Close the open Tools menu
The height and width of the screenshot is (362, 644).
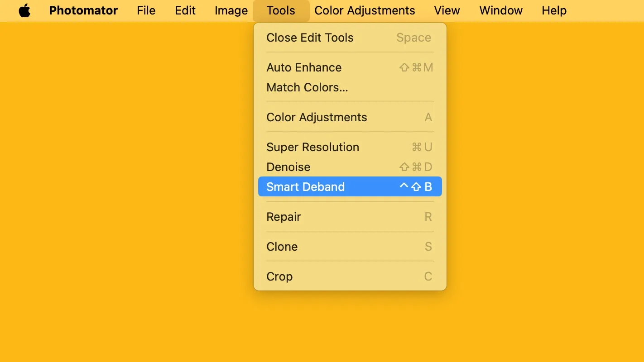click(281, 10)
